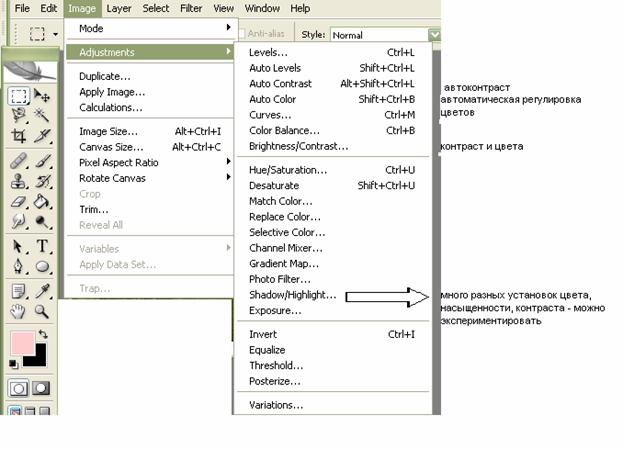Reset default foreground and background colors

13,364
